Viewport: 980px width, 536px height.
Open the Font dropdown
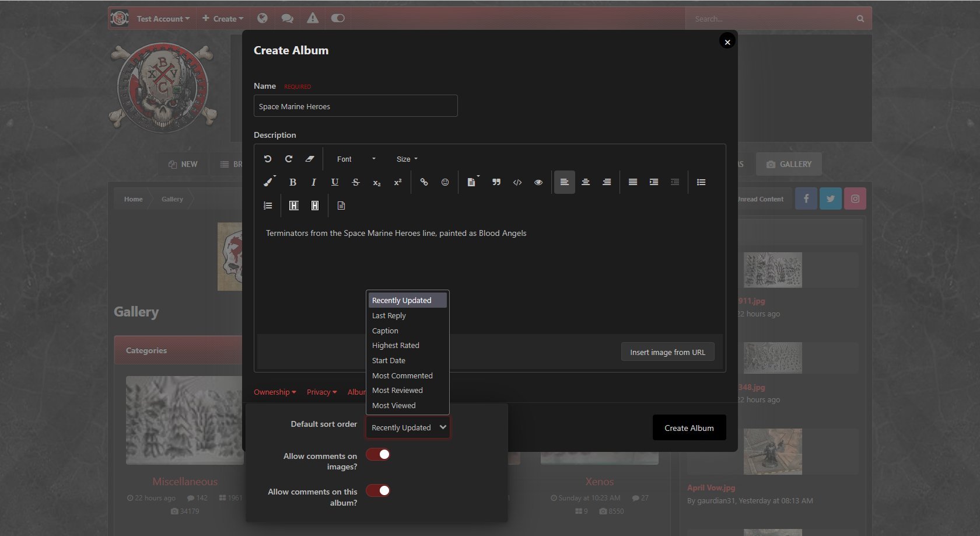coord(356,159)
